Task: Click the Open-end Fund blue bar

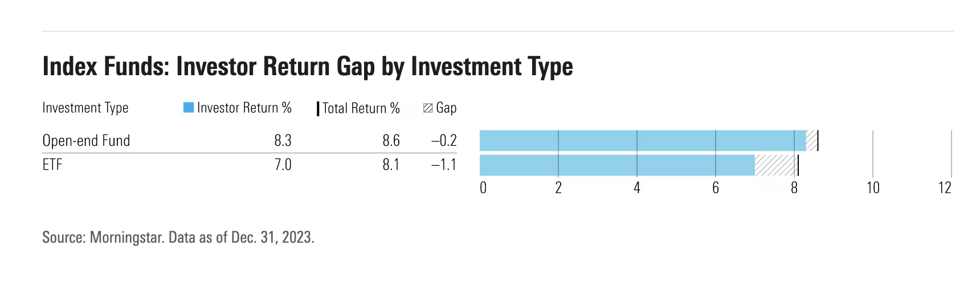Action: click(x=643, y=141)
